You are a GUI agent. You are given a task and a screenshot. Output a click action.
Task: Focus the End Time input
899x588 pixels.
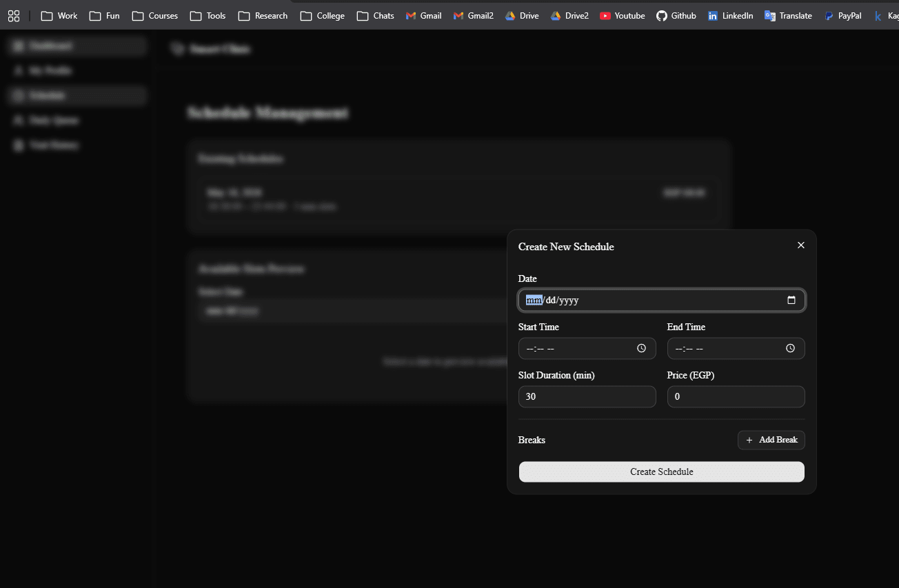click(736, 349)
